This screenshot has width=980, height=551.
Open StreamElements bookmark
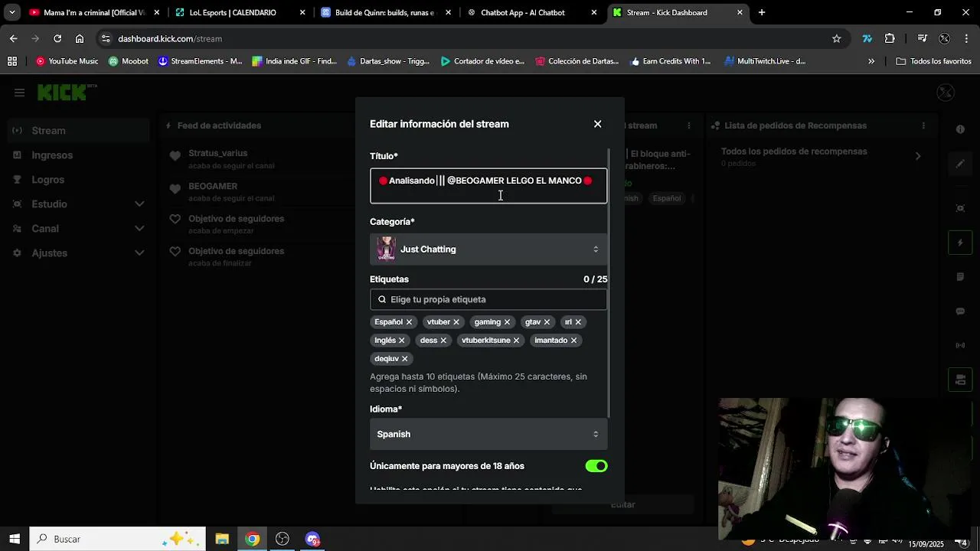point(200,61)
